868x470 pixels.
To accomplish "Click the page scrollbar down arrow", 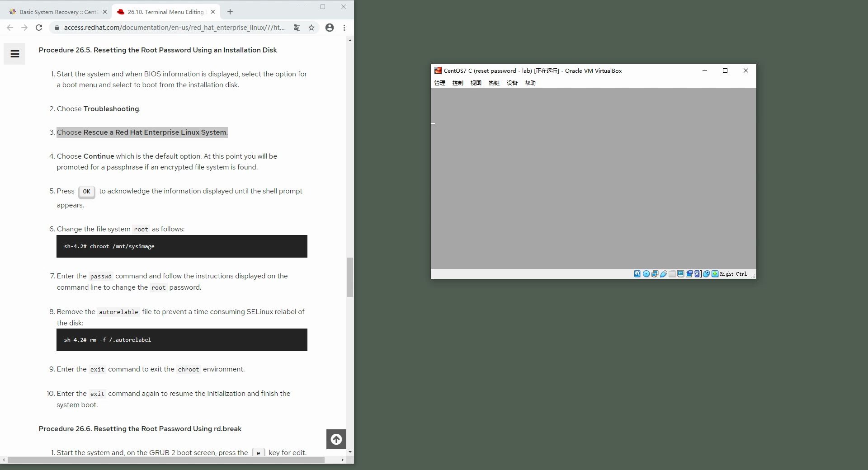I will tap(350, 452).
